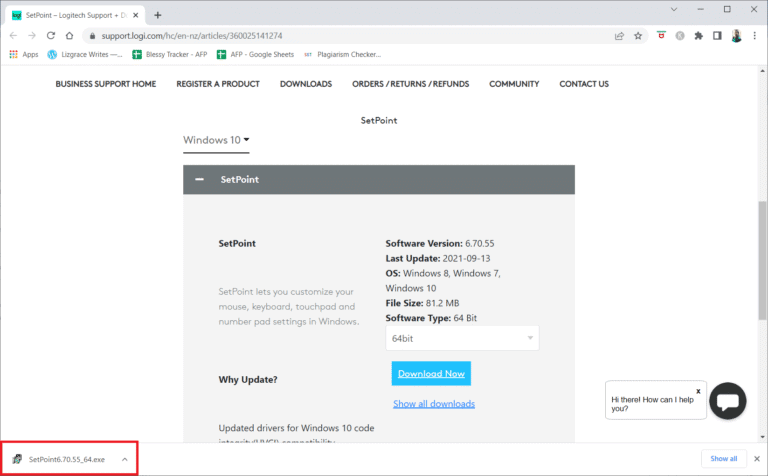Viewport: 768px width, 476px height.
Task: Open the DOWNLOADS navigation item
Action: [305, 84]
